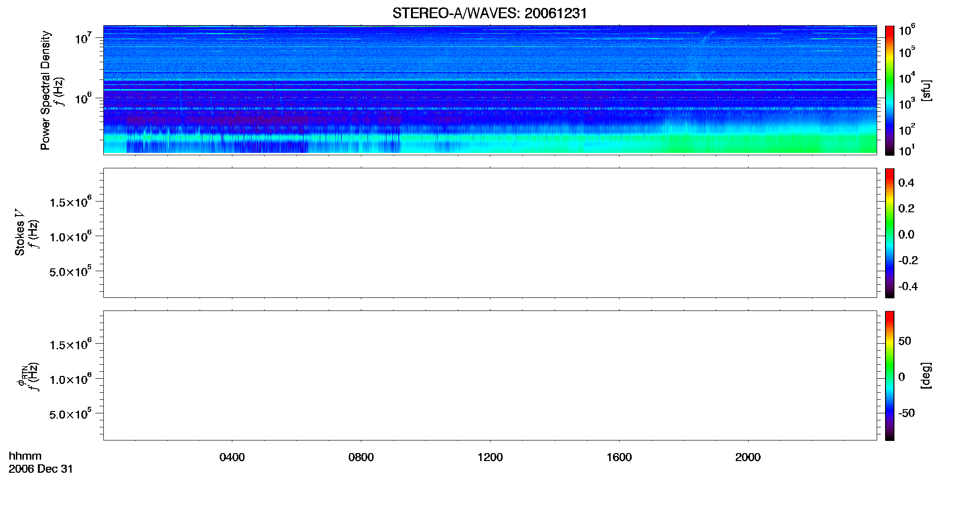Click the [deg] unit label

[926, 375]
